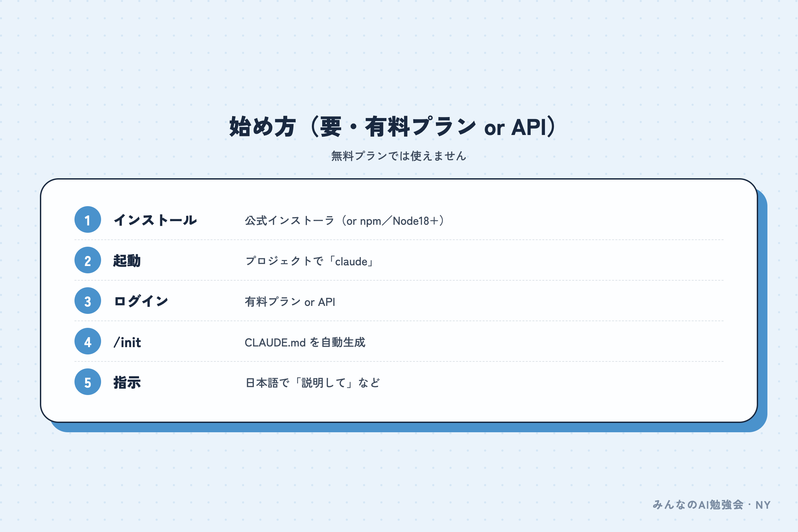Select the number 2 badge beside 起動
Viewport: 798px width, 532px height.
click(87, 260)
